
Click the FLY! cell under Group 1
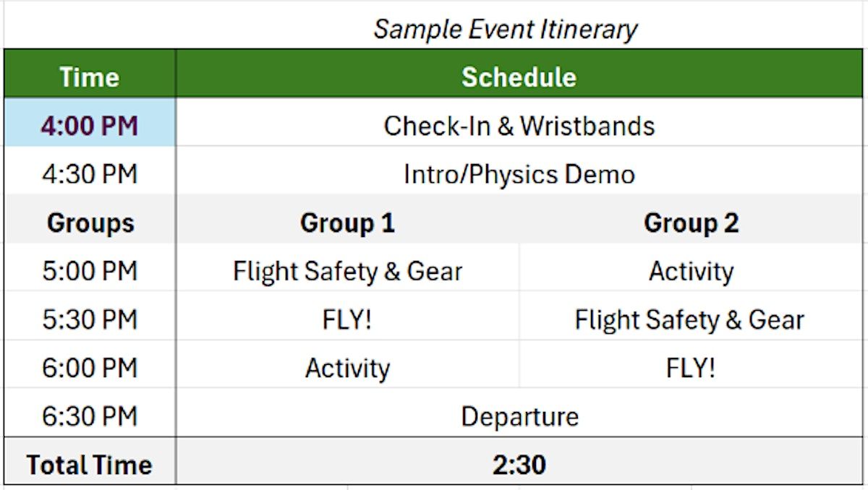click(x=347, y=319)
